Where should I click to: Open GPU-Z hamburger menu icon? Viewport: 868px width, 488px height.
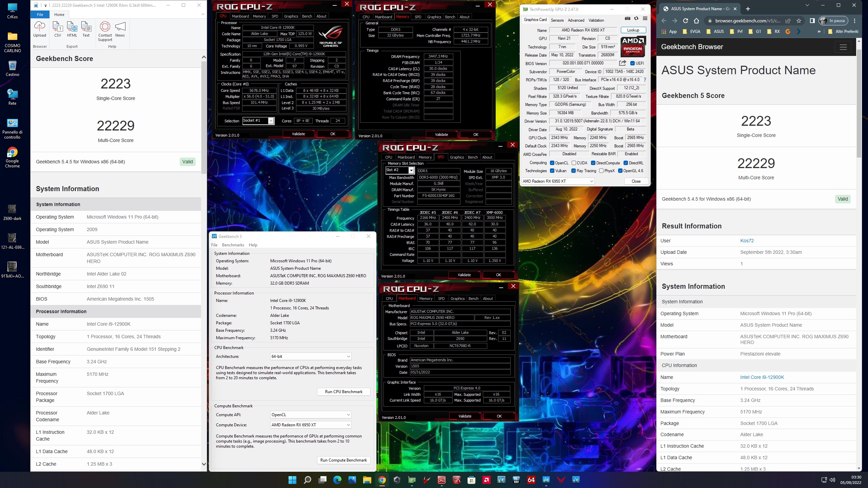coord(645,19)
